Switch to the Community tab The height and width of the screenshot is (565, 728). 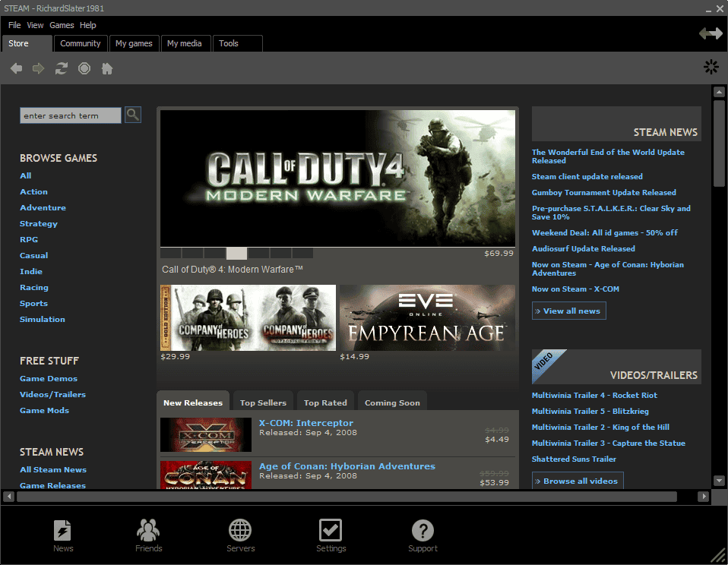click(x=81, y=43)
